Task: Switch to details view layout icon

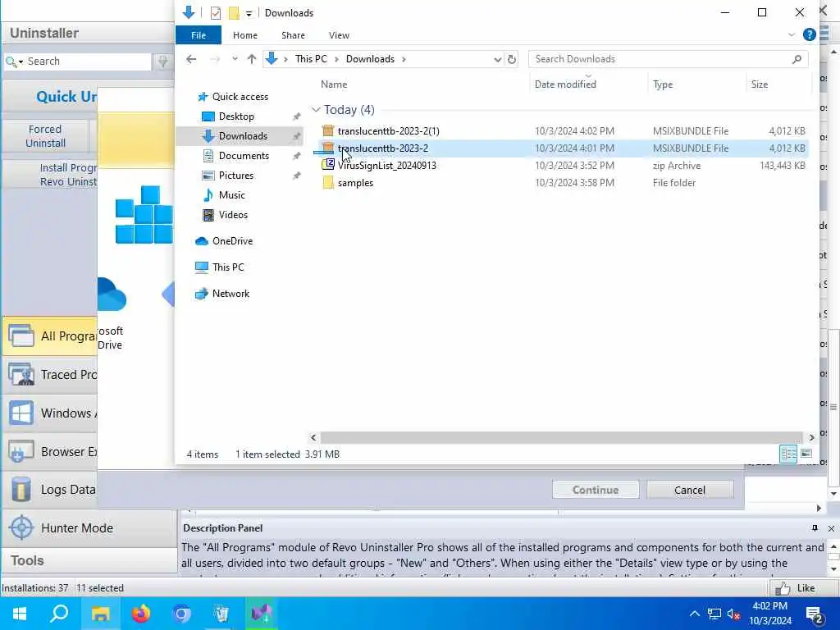Action: (x=788, y=454)
